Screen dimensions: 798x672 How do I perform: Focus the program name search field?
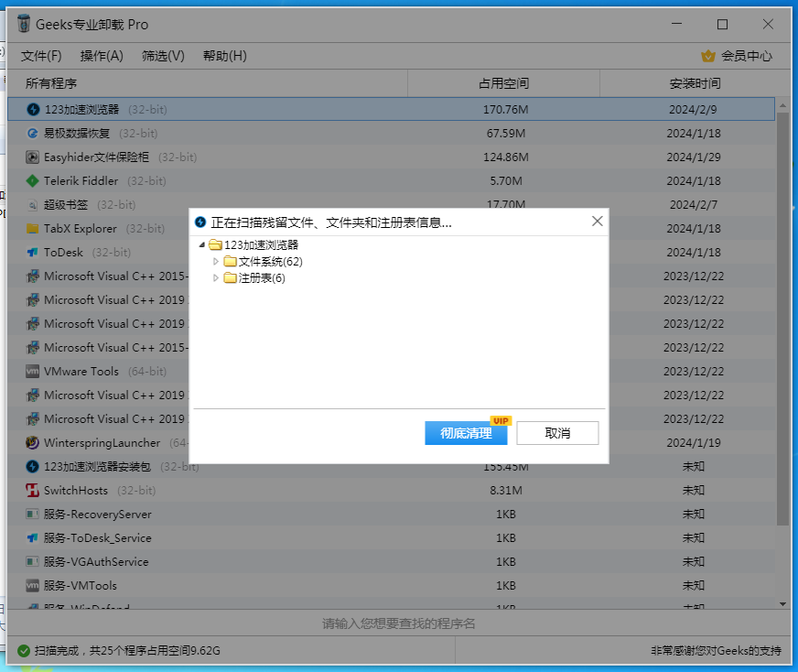(x=399, y=623)
